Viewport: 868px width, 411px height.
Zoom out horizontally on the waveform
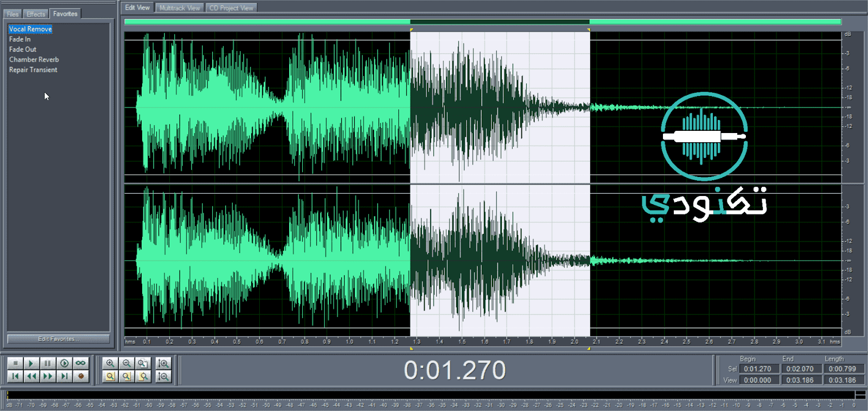pos(126,363)
